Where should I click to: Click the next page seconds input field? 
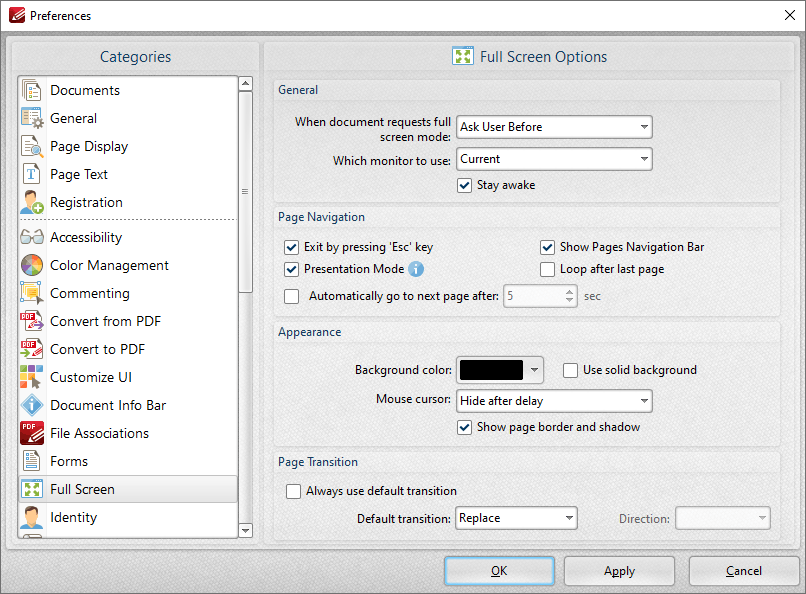[x=533, y=296]
